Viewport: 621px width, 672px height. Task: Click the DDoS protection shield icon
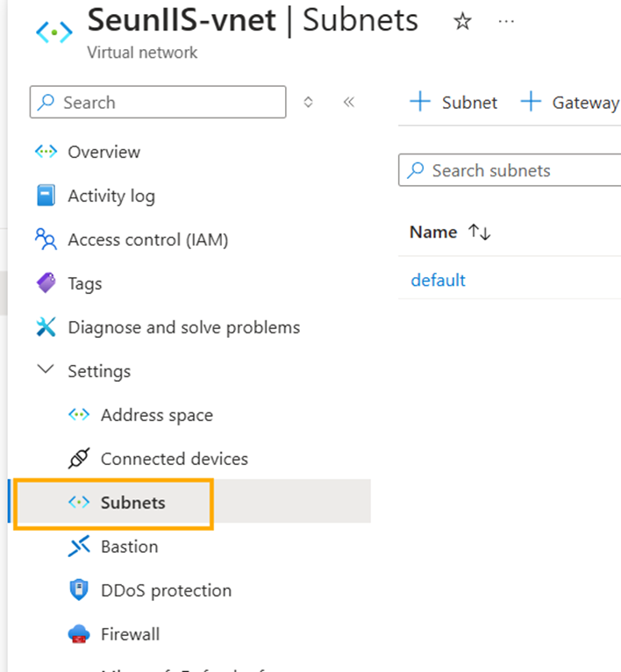tap(79, 590)
